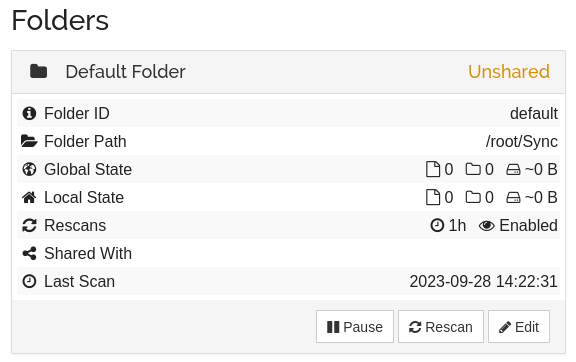The height and width of the screenshot is (362, 576).
Task: Click the open-folder icon next to Folder Path
Action: 29,141
